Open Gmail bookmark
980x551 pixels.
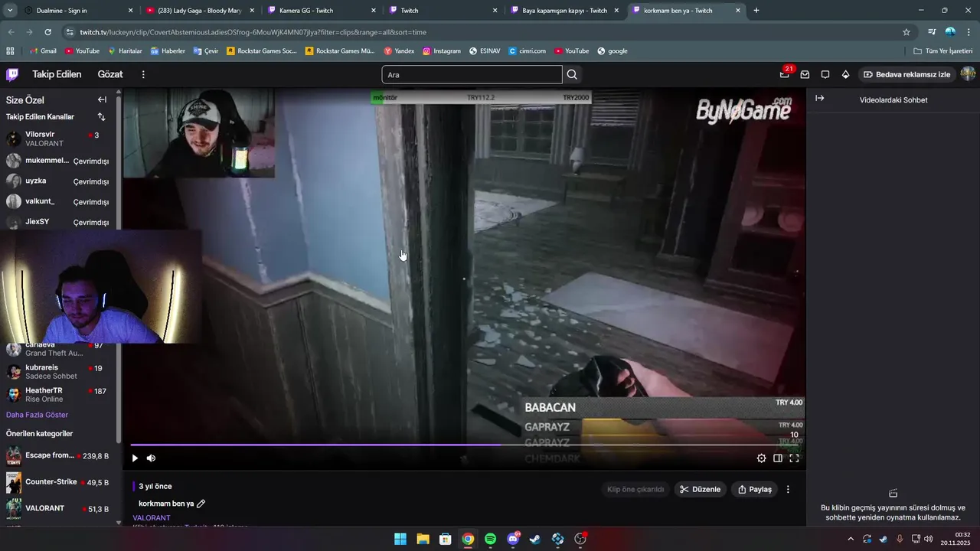(x=43, y=51)
